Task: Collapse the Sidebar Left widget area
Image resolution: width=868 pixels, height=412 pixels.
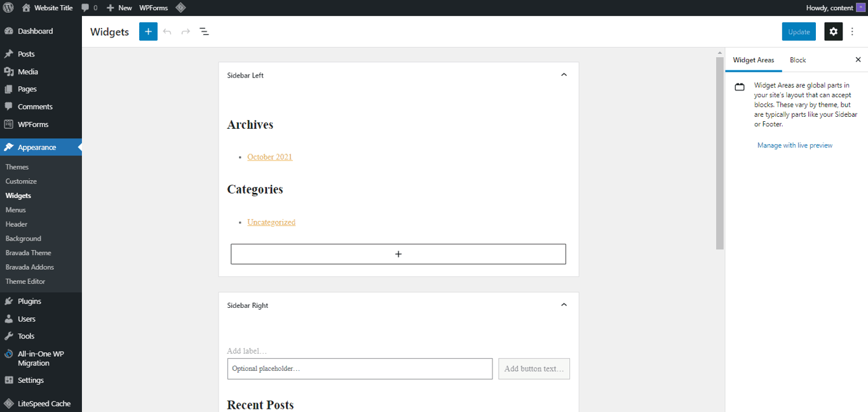Action: [x=564, y=74]
